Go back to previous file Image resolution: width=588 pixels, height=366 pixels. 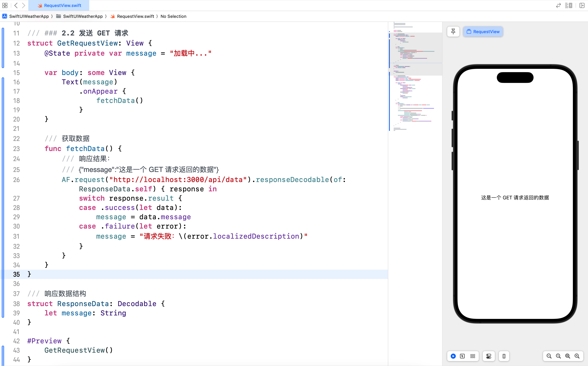click(16, 5)
